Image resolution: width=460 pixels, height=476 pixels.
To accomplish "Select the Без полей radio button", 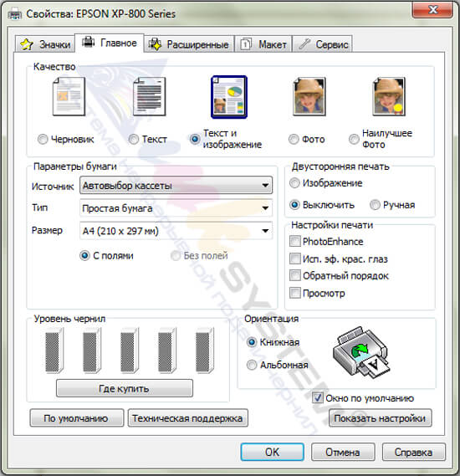I will coord(176,256).
